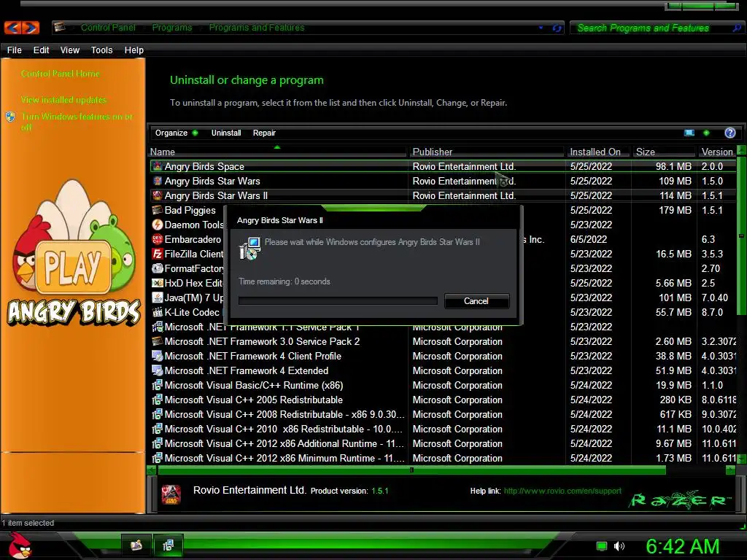Sort by Installed On column header
Screen dimensions: 747x560
point(598,152)
